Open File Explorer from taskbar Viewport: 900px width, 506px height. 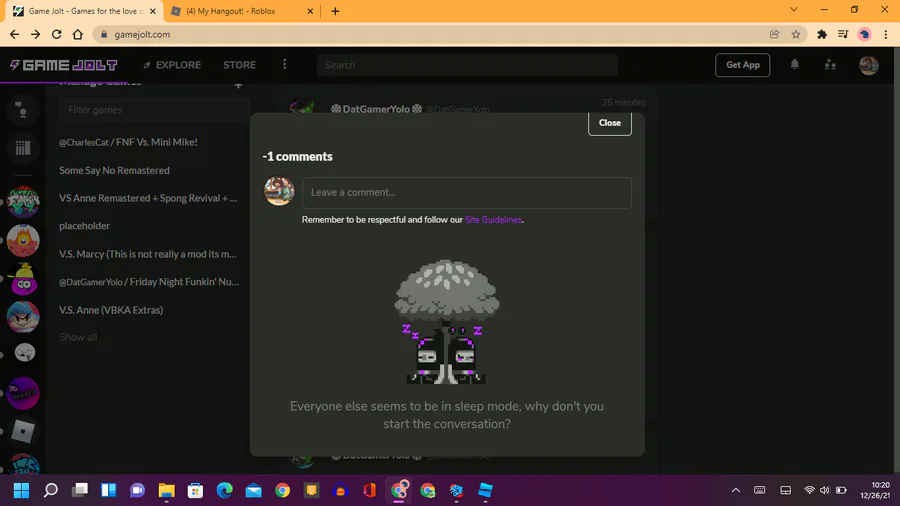click(166, 491)
